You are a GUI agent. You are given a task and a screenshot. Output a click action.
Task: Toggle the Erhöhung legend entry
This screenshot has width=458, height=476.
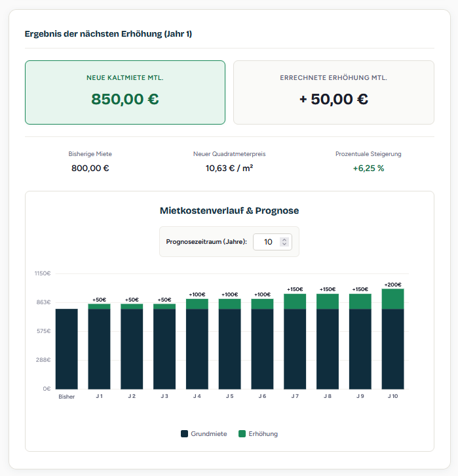[x=258, y=434]
